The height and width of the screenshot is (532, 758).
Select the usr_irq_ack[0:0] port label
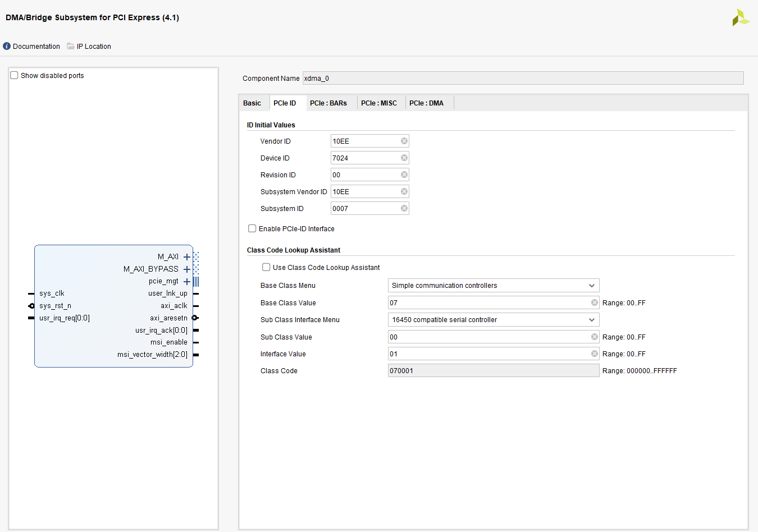(x=161, y=331)
